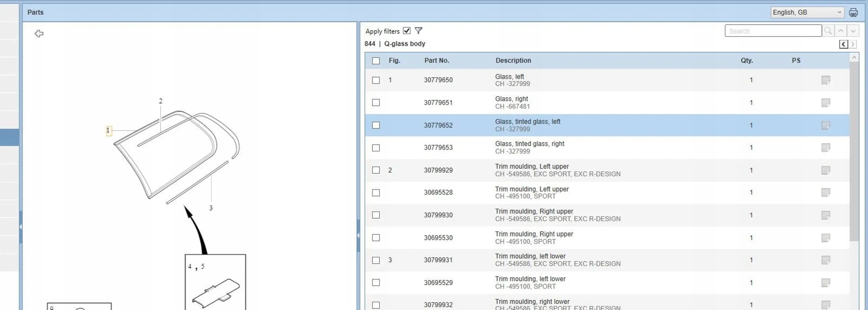Toggle the Apply filters checkbox
Image resolution: width=868 pixels, height=310 pixels.
407,31
